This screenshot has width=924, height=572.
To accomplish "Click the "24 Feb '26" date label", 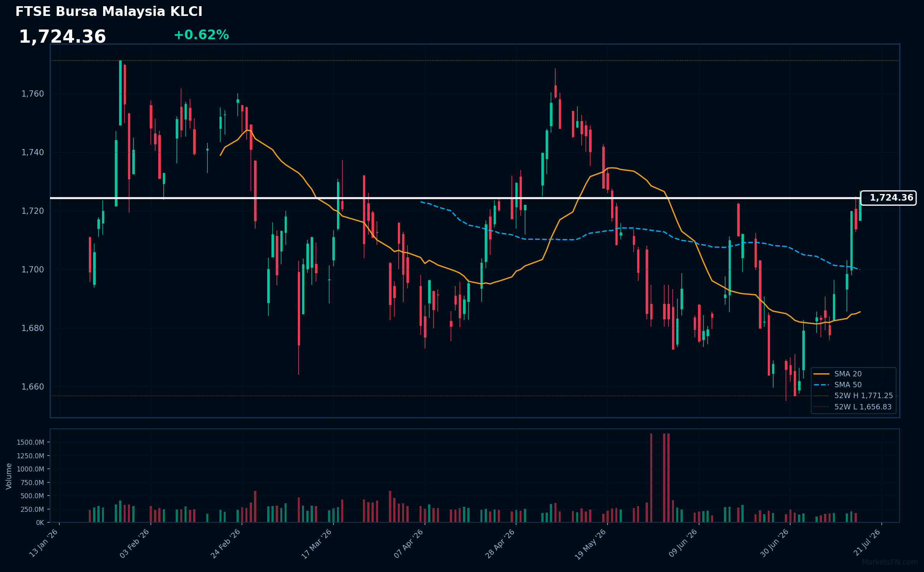I will [x=226, y=543].
